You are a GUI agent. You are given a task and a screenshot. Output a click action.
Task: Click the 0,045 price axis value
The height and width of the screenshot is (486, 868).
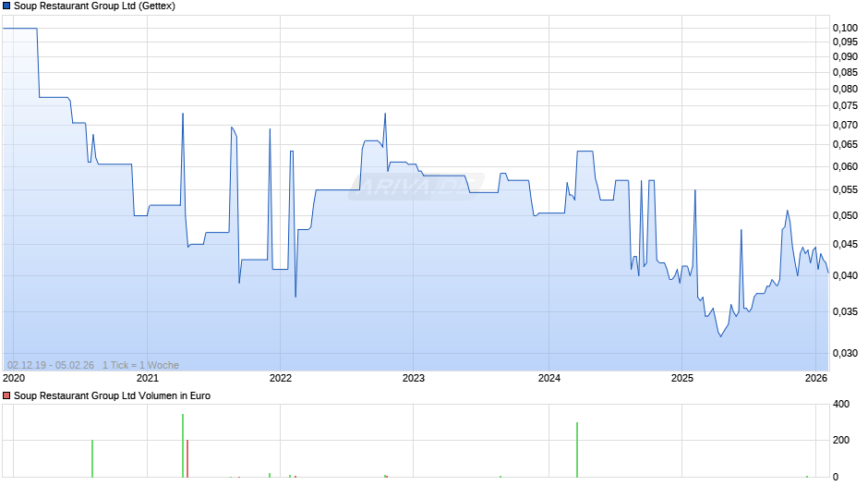click(845, 244)
